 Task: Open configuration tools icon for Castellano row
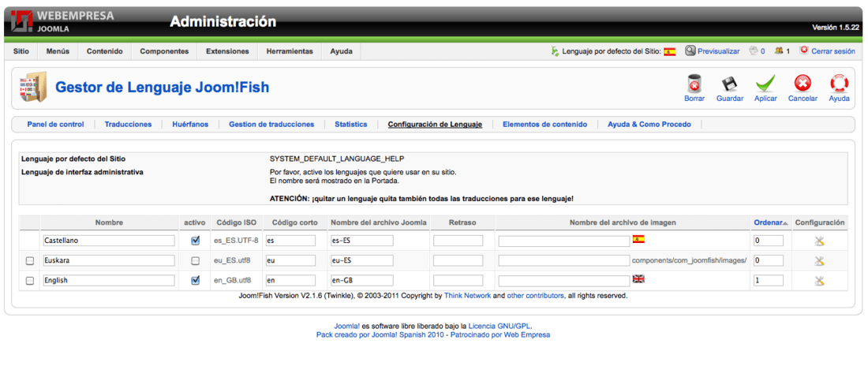tap(819, 241)
